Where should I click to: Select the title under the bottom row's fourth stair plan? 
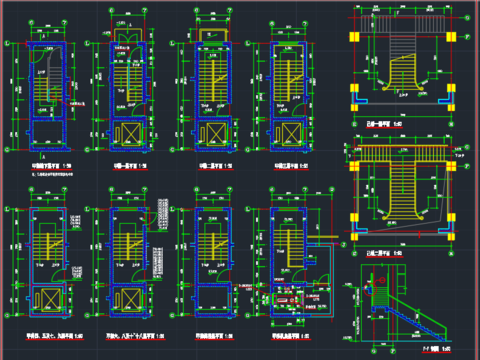point(291,336)
